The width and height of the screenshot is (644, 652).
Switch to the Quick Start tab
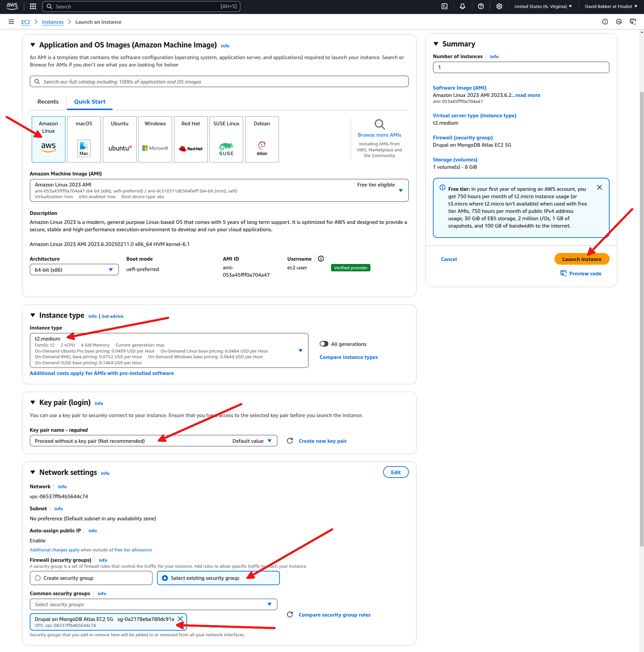[x=90, y=102]
